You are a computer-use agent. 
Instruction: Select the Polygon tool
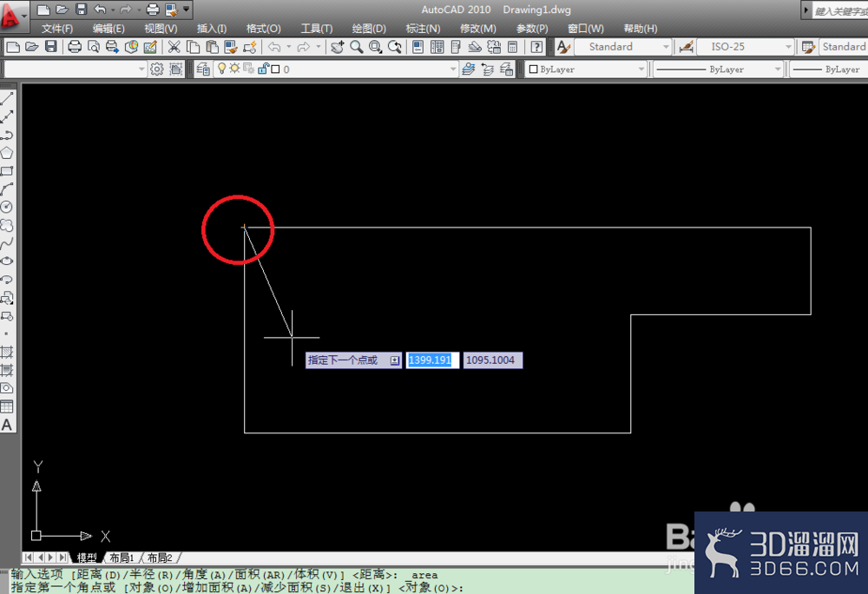point(7,154)
